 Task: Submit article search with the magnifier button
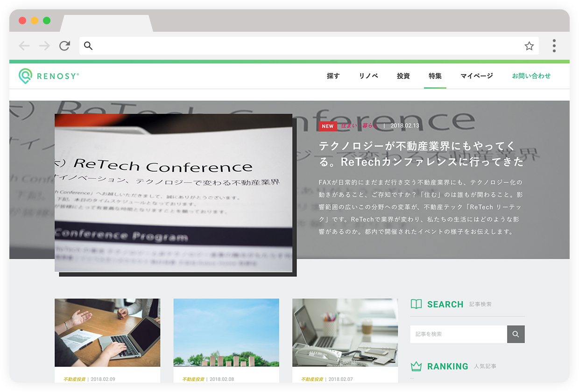pyautogui.click(x=516, y=334)
